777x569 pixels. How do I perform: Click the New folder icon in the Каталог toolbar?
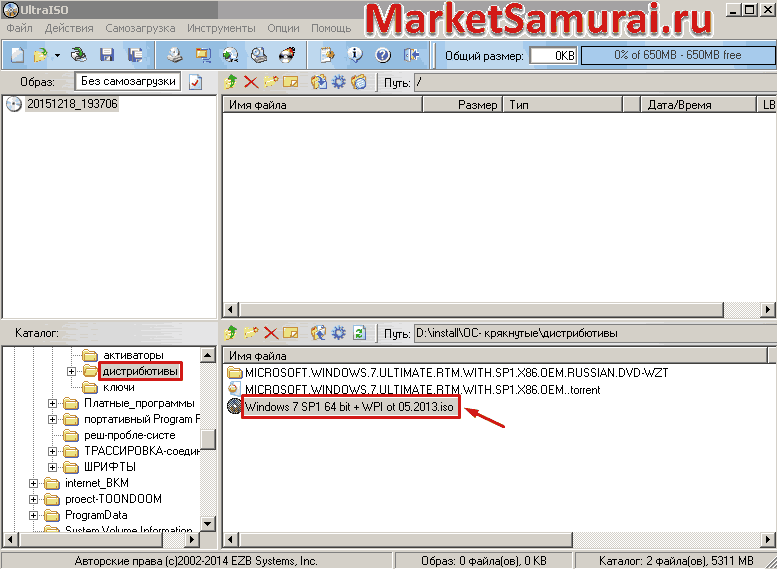coord(251,332)
